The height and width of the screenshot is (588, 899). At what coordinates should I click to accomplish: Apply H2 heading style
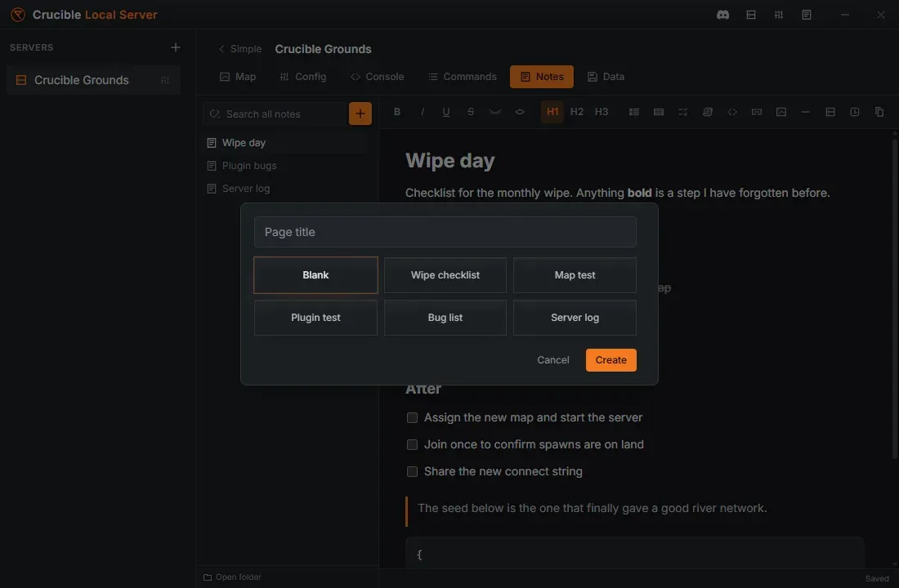pos(577,112)
